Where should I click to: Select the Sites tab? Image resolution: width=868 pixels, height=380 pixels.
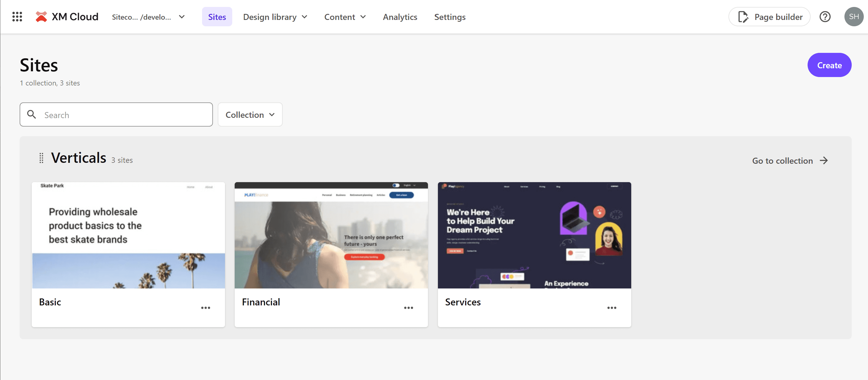pos(217,17)
